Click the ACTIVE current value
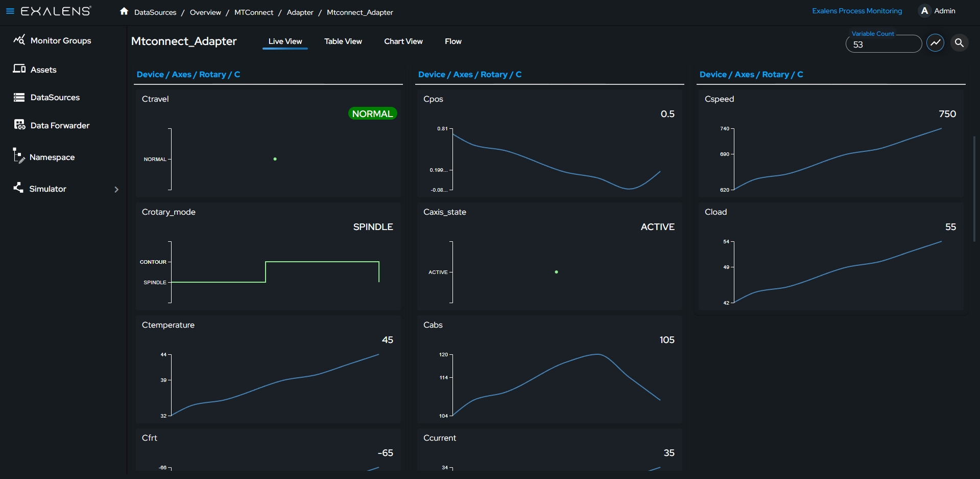This screenshot has width=980, height=479. [657, 226]
